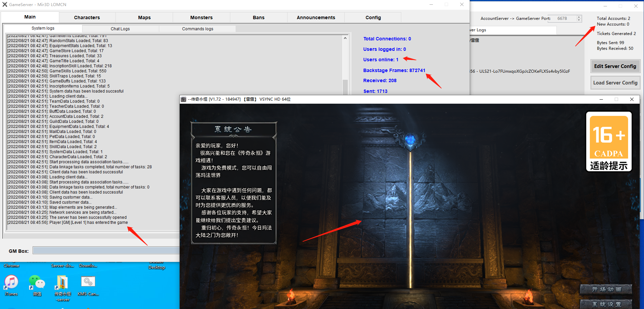Click 'New Accounts: 0' text
Image resolution: width=644 pixels, height=309 pixels.
[x=613, y=24]
